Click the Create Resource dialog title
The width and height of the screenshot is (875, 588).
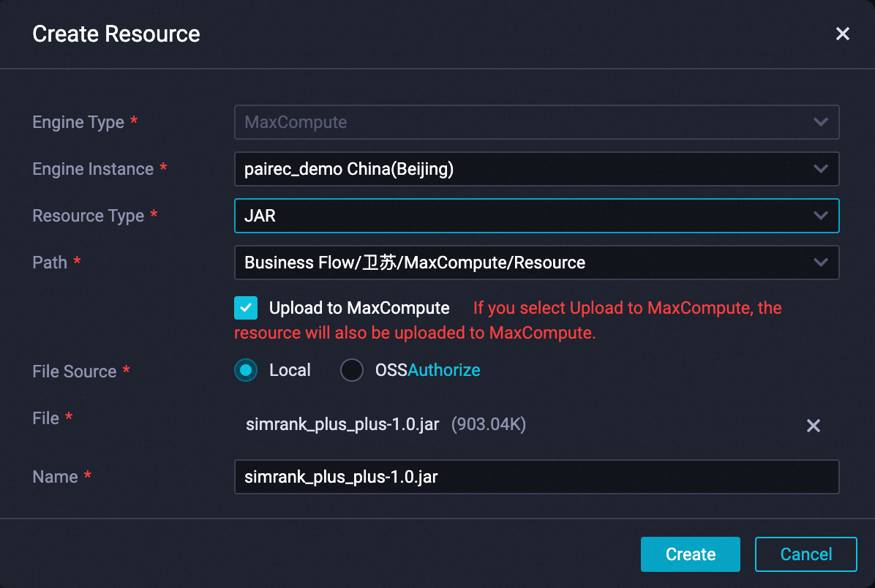[116, 34]
